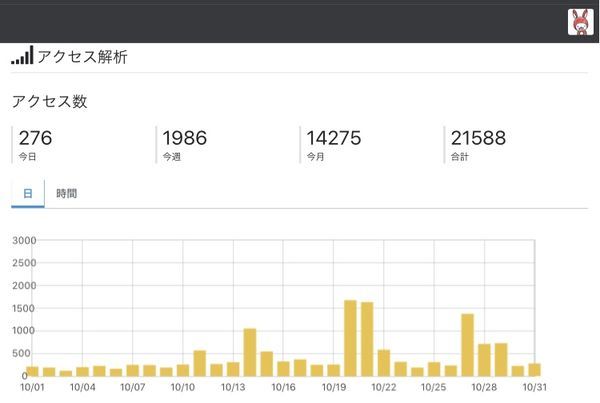This screenshot has width=600, height=403.
Task: Click the 10/01 first bar
Action: [x=32, y=371]
